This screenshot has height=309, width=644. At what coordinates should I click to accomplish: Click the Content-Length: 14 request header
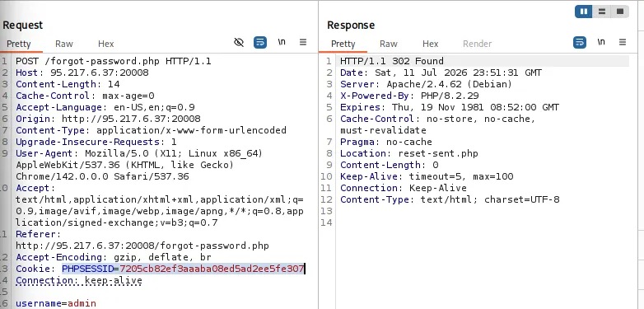[x=68, y=84]
